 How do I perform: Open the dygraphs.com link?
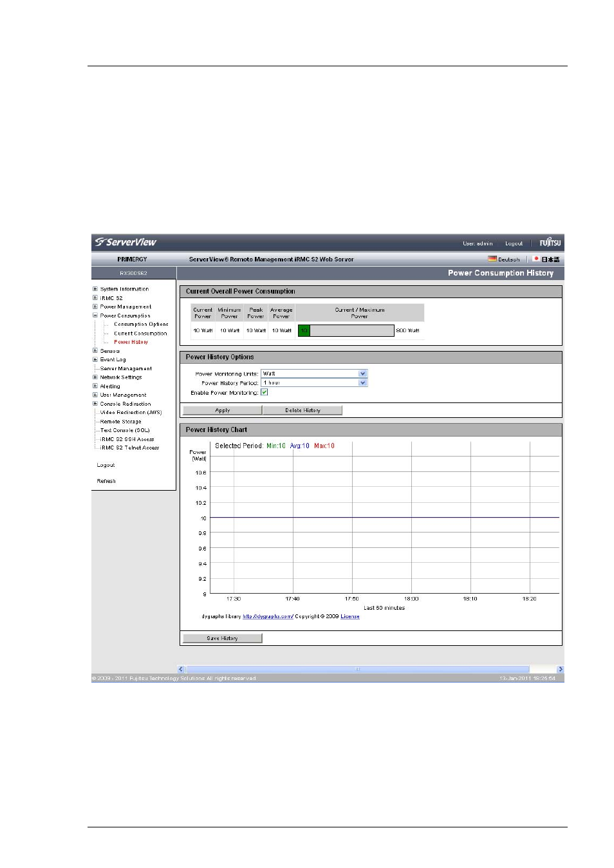[x=268, y=616]
